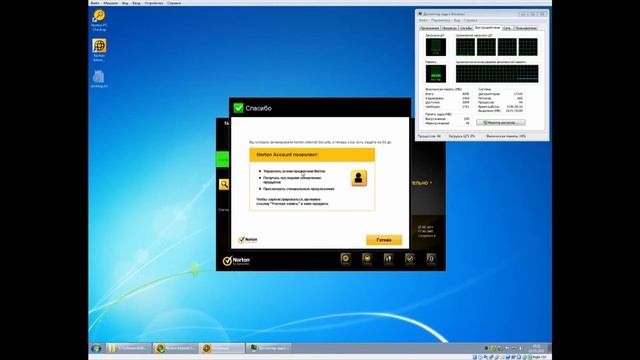Click the physical memory history graph
The image size is (640, 360).
(x=497, y=74)
